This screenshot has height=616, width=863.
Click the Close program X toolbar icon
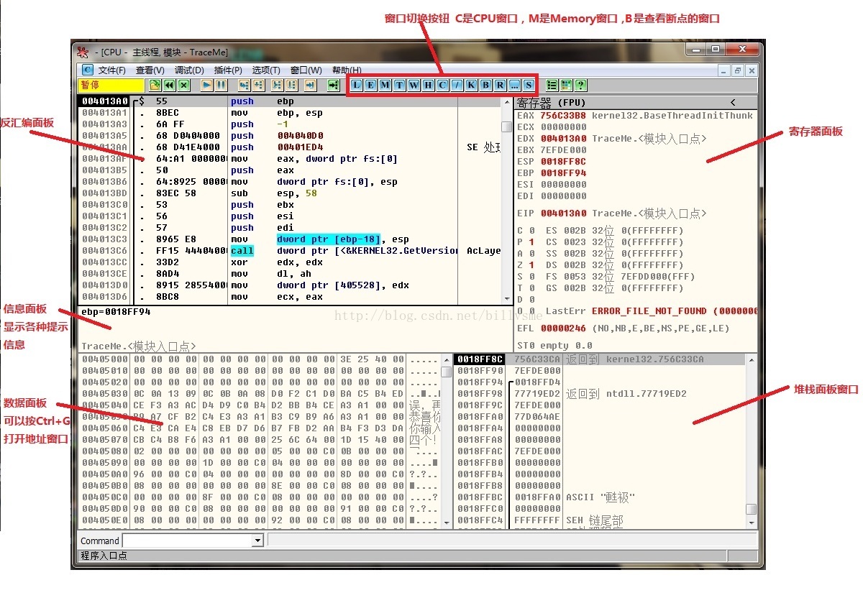183,85
